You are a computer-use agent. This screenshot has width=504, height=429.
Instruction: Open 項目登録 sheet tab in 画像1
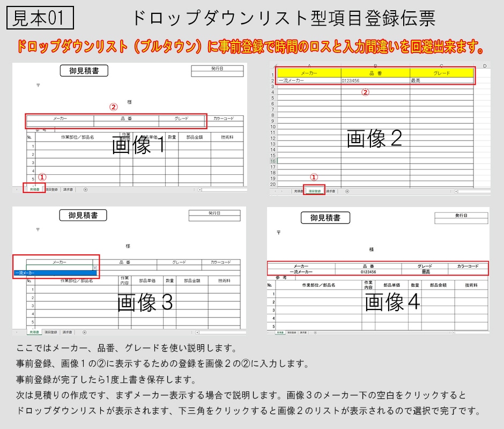tap(51, 190)
